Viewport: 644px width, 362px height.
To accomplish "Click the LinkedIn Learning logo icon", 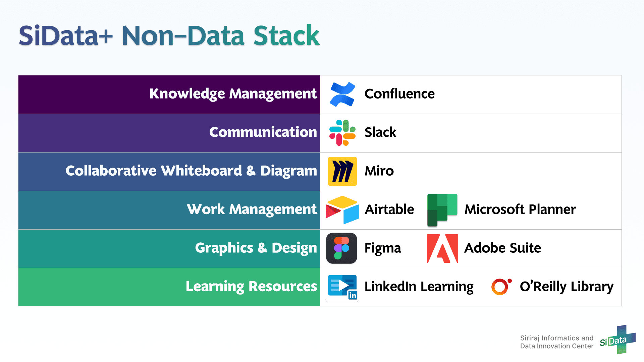I will pos(342,287).
